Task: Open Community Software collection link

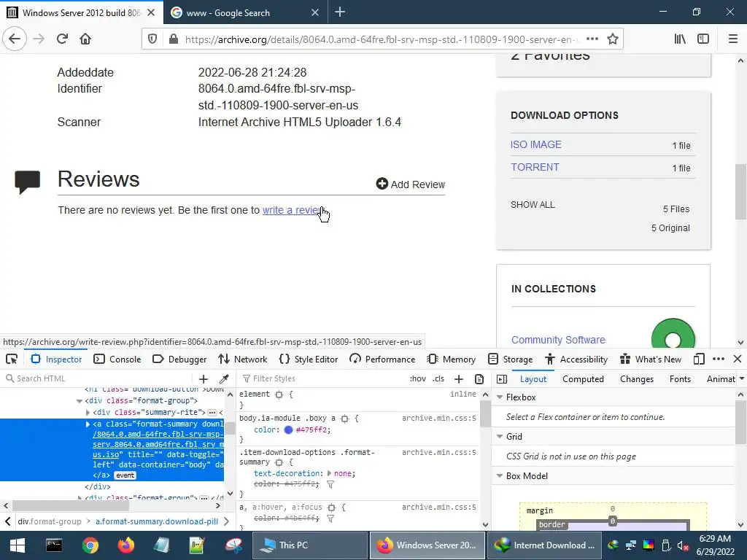Action: click(x=558, y=340)
